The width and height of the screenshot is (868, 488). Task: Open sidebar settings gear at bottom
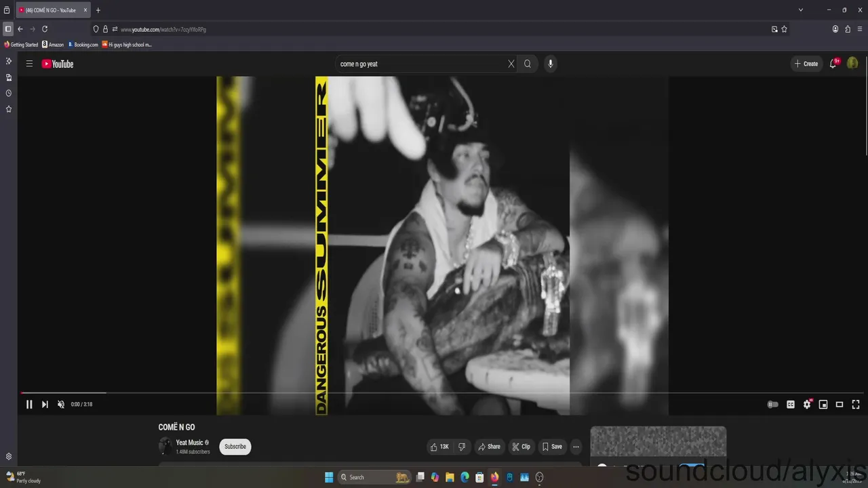tap(9, 457)
